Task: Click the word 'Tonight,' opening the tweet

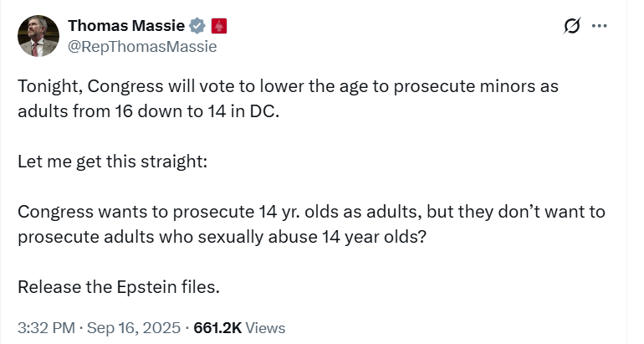Action: point(49,86)
